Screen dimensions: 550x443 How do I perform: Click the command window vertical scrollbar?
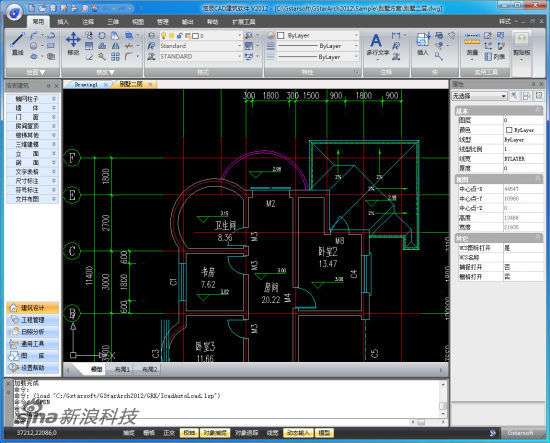click(x=443, y=400)
